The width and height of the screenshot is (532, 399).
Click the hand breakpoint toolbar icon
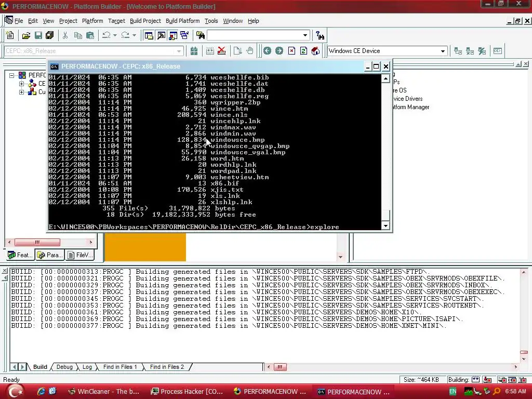(x=250, y=51)
